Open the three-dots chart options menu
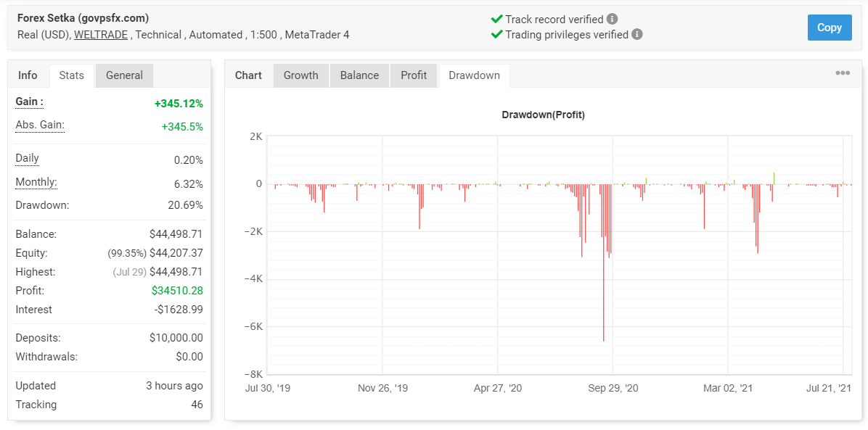The image size is (868, 430). pyautogui.click(x=843, y=73)
